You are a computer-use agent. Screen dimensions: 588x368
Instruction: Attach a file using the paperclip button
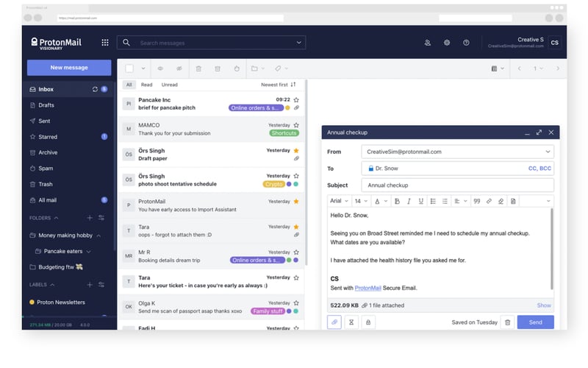coord(334,322)
